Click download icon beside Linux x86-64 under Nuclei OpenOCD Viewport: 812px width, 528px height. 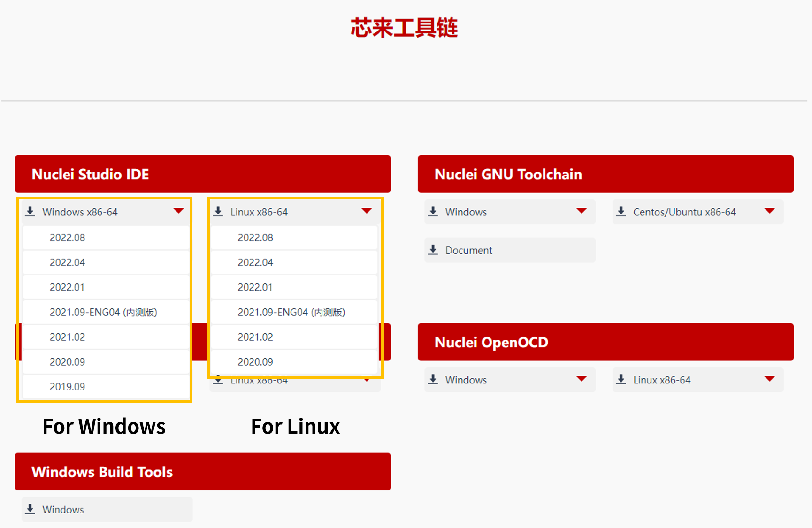[x=621, y=379]
